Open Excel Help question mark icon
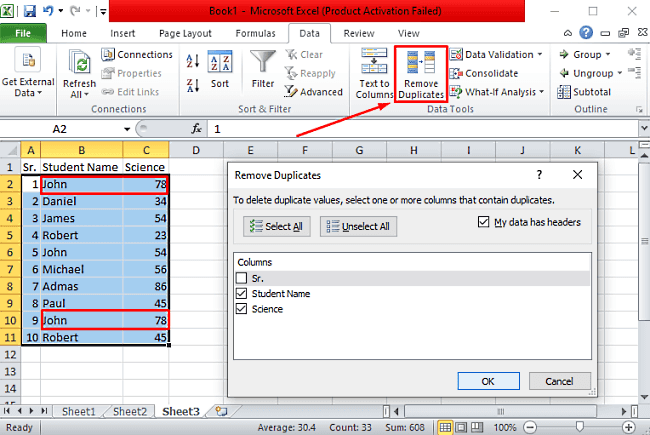This screenshot has width=650, height=435. (586, 33)
